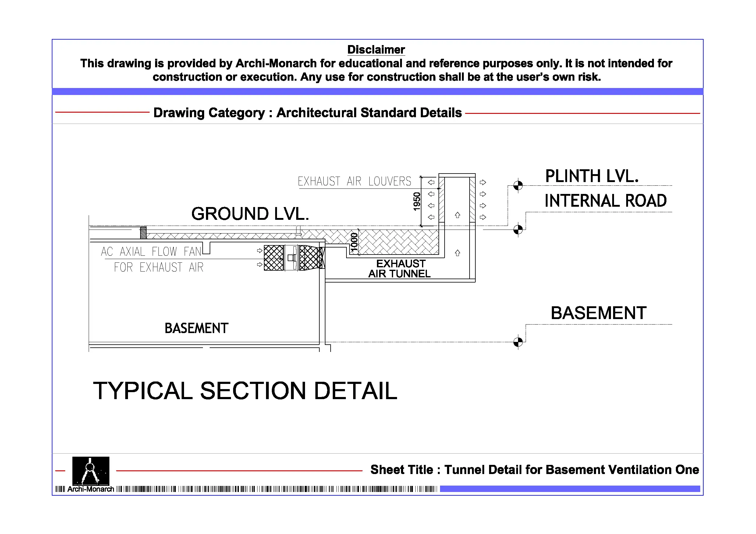The width and height of the screenshot is (756, 534).
Task: Click the TYPICAL SECTION DETAIL title
Action: (x=245, y=391)
